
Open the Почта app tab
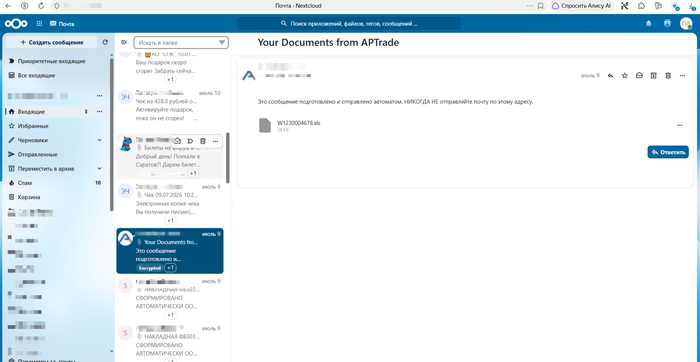(x=62, y=24)
